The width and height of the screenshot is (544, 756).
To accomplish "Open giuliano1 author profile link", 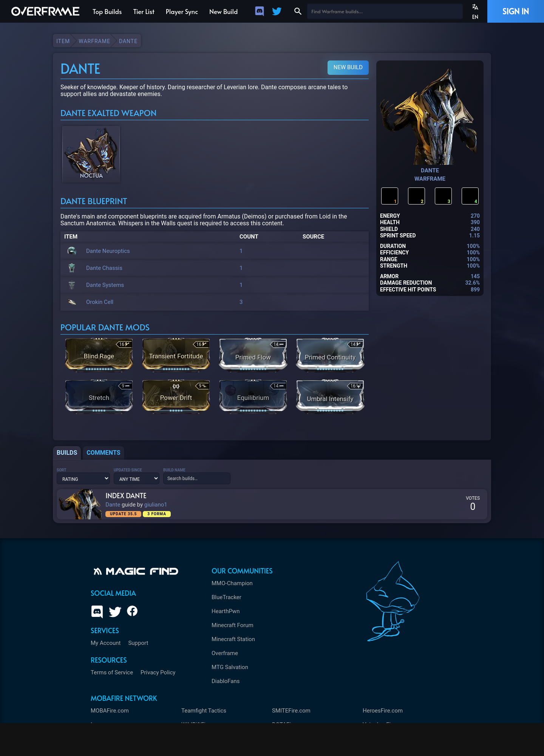I will [x=155, y=505].
